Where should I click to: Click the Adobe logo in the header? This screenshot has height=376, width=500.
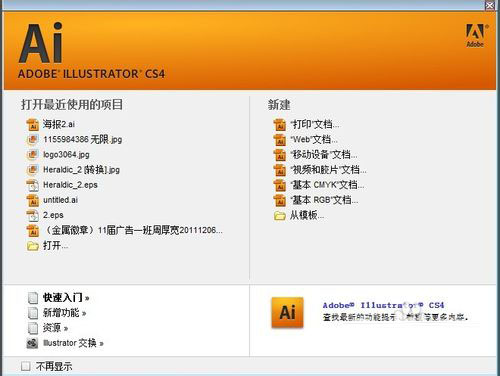tap(475, 36)
